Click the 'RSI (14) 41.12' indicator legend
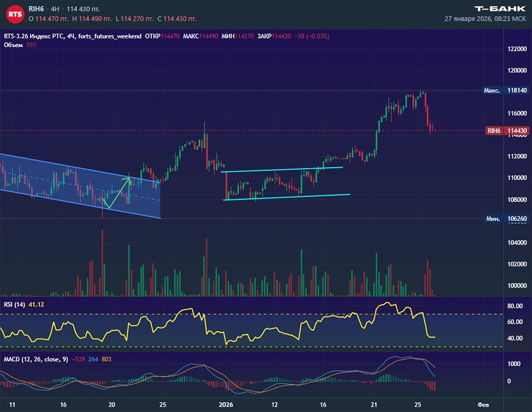 [x=24, y=304]
